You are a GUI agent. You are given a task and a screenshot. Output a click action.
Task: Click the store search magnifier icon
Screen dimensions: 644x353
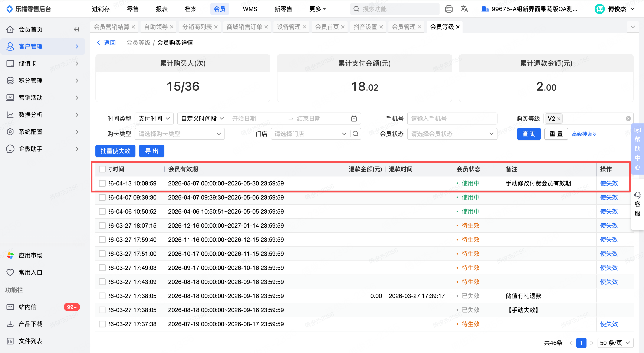355,134
